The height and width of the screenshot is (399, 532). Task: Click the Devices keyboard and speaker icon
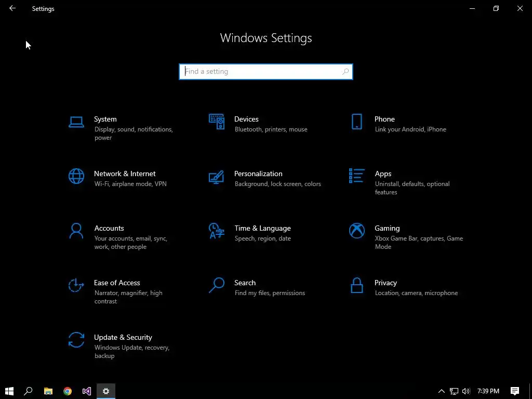click(217, 122)
